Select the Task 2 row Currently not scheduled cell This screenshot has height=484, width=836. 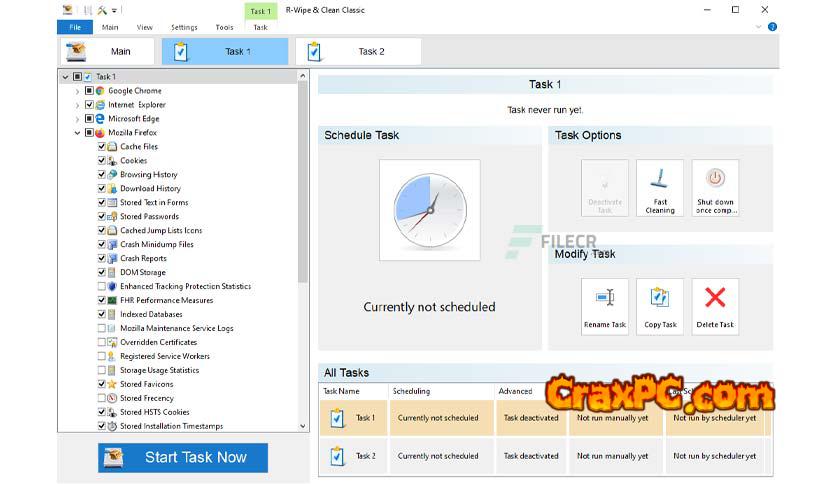click(x=441, y=456)
